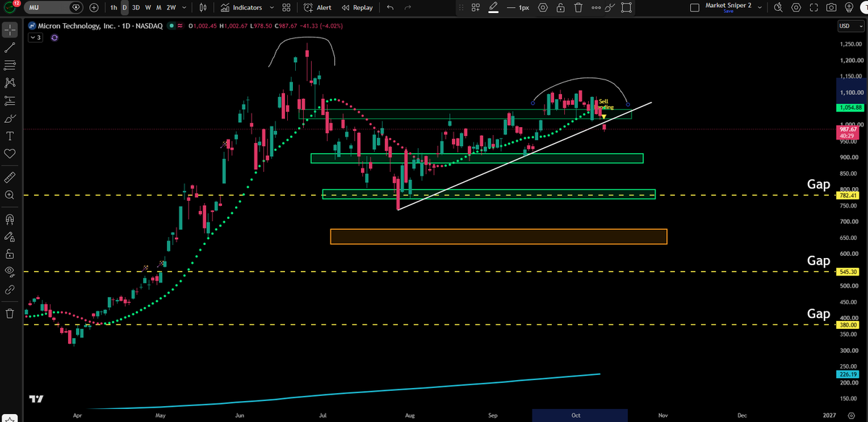Open the chart patterns tool
This screenshot has height=422, width=868.
pyautogui.click(x=10, y=83)
